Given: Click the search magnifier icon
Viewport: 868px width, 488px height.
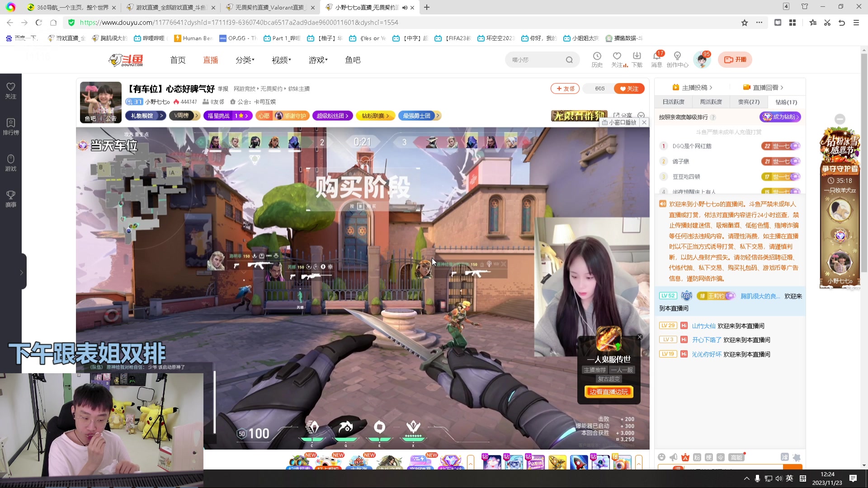Looking at the screenshot, I should coord(569,60).
